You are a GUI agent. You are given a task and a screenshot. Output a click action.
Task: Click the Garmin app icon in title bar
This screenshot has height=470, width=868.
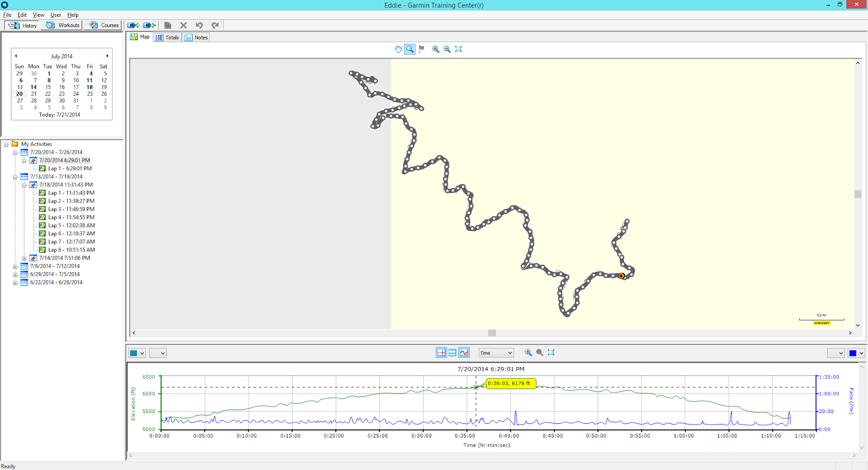(x=5, y=5)
